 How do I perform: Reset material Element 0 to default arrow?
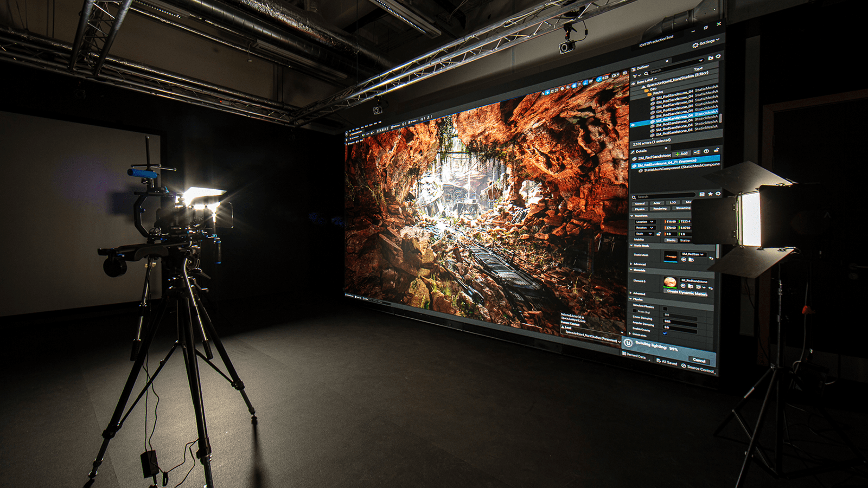[711, 288]
